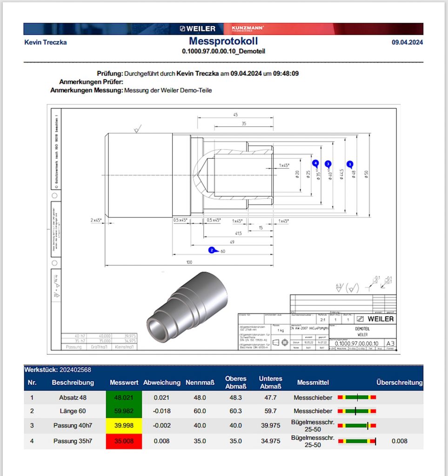Click the Überschreitung column header

[399, 383]
